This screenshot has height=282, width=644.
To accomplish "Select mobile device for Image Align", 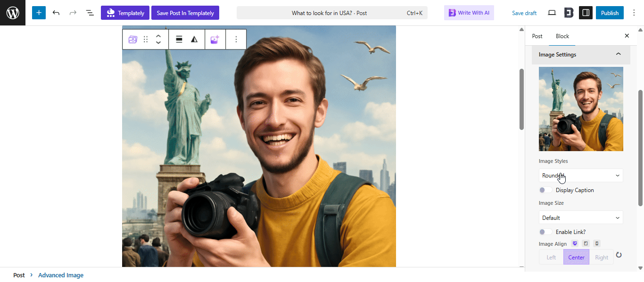I will (x=597, y=243).
